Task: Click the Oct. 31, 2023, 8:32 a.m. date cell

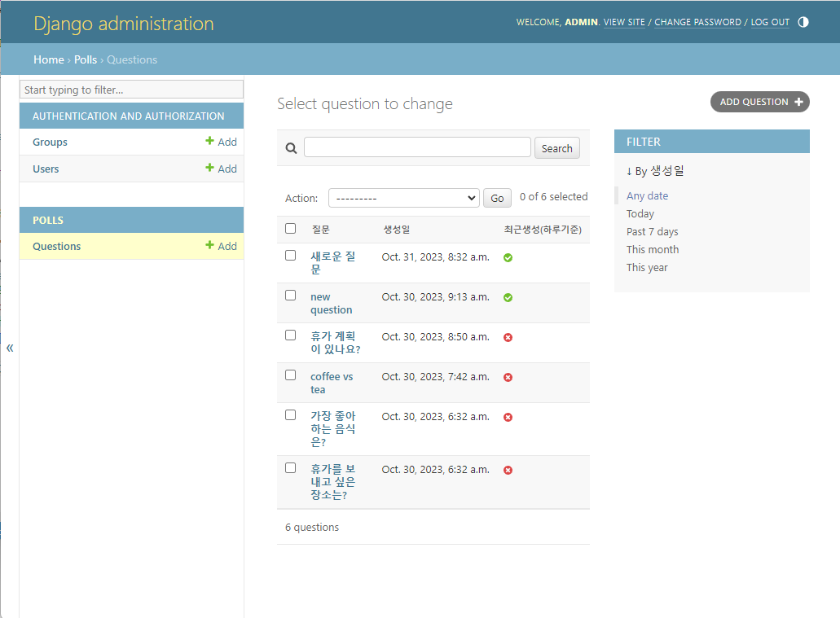Action: coord(436,257)
